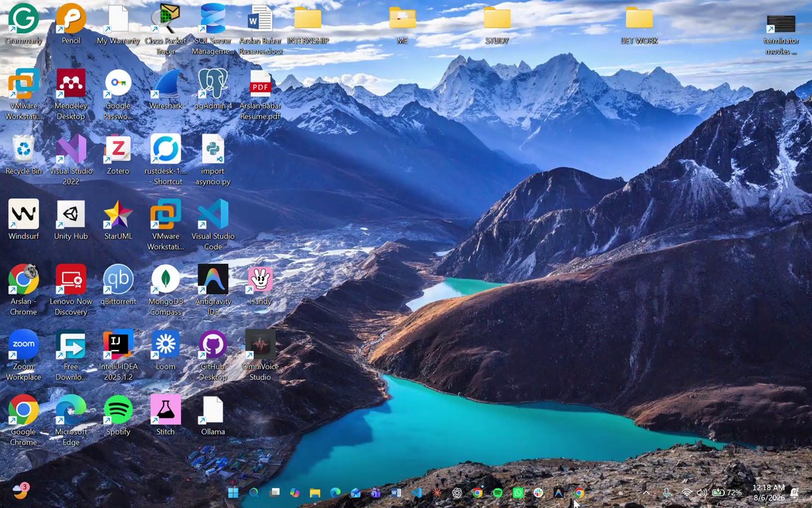The image size is (812, 508).
Task: Select the import asyncio.py file
Action: tap(213, 149)
